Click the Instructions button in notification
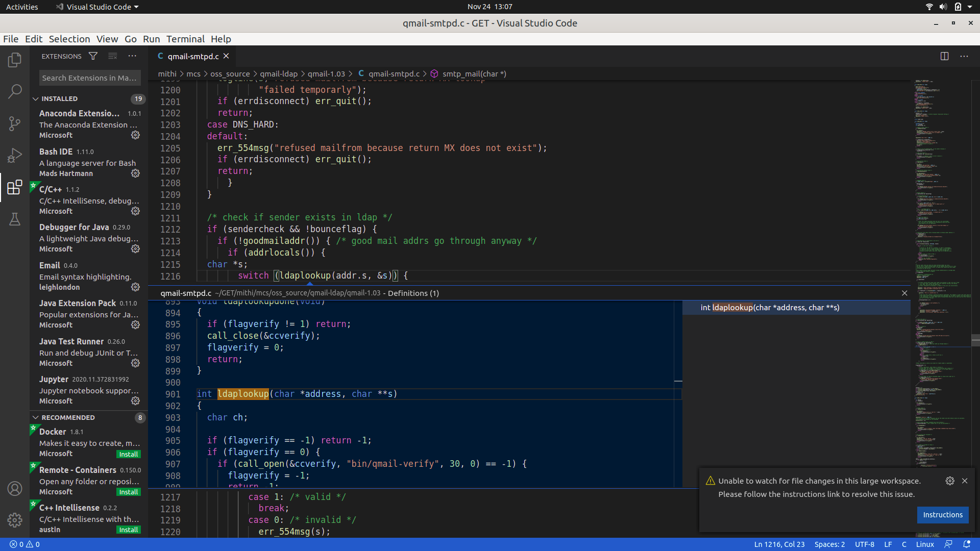 tap(942, 515)
